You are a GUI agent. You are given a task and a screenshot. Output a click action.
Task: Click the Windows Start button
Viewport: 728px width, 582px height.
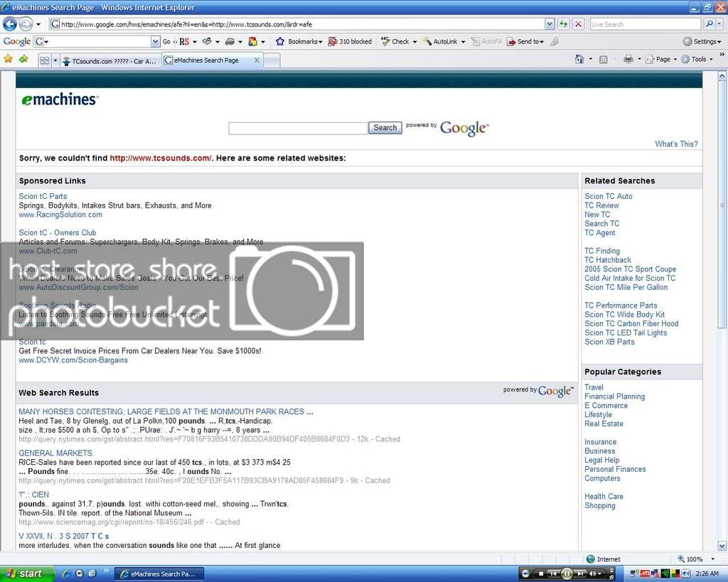[x=27, y=574]
